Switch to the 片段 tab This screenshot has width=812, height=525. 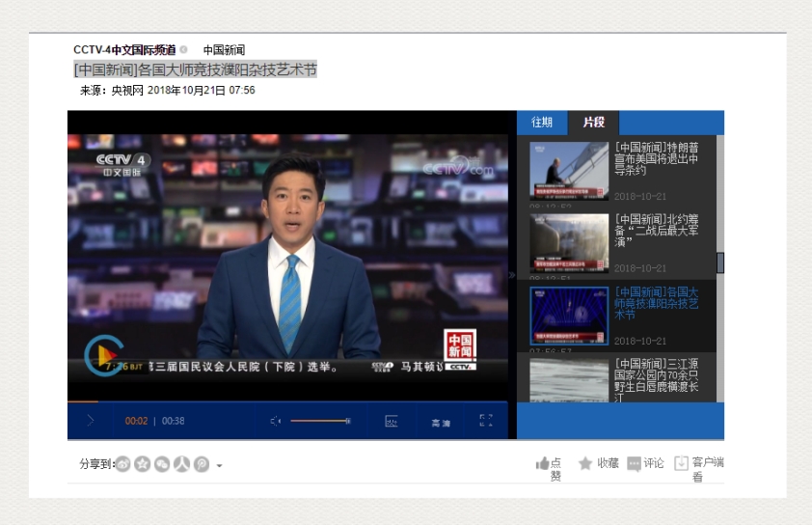(x=594, y=123)
